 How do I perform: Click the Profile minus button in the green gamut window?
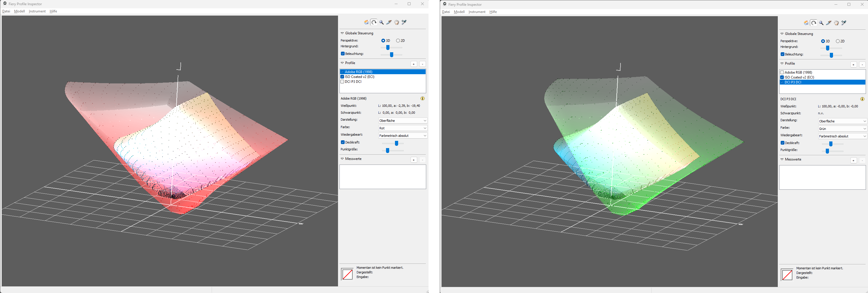(862, 65)
